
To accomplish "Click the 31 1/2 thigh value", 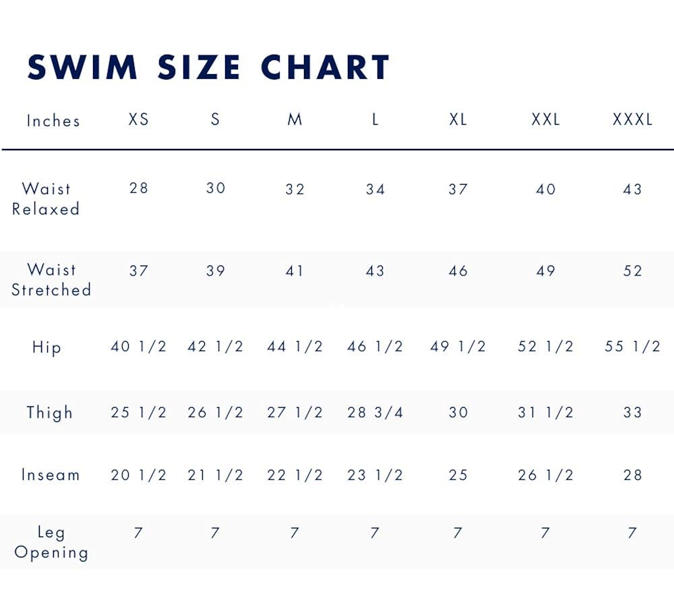I will tap(545, 412).
